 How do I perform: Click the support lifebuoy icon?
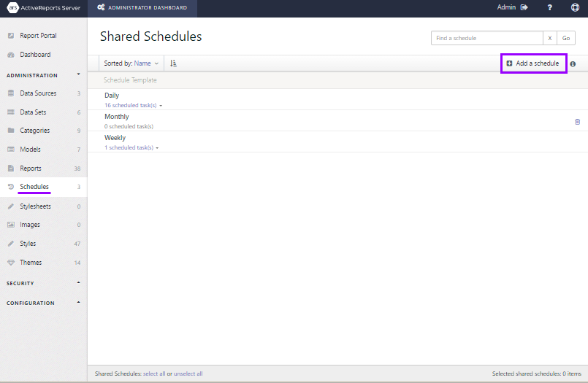point(575,7)
